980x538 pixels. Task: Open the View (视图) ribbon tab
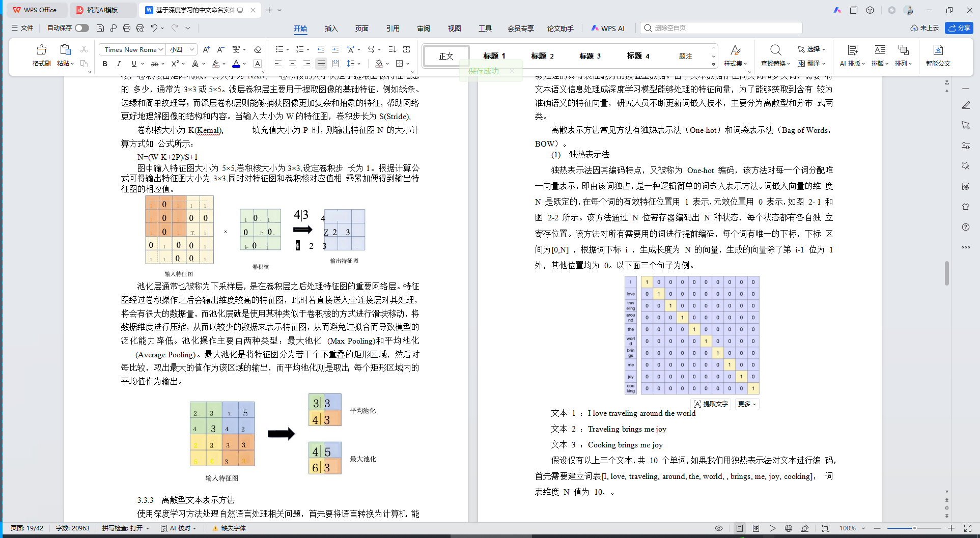[454, 29]
